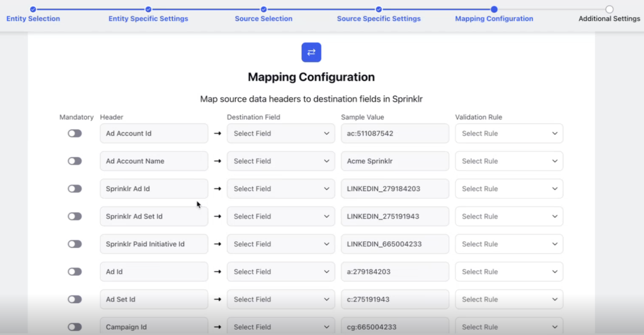
Task: Open Select Field dropdown for Ad Id
Action: pyautogui.click(x=281, y=272)
